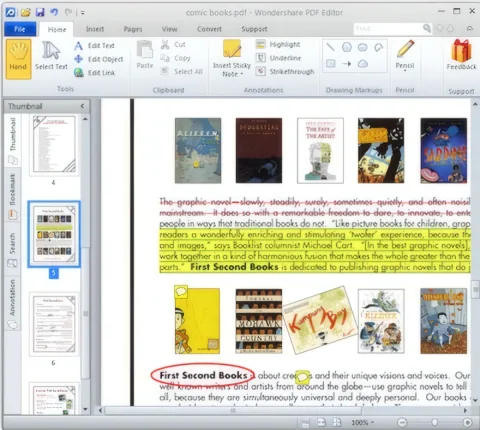The image size is (480, 430).
Task: Click the Cut scissors icon
Action: (x=165, y=44)
